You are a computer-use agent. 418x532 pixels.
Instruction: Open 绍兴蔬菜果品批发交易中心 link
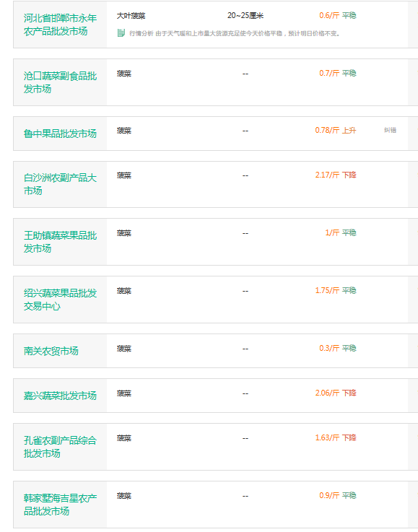click(60, 300)
